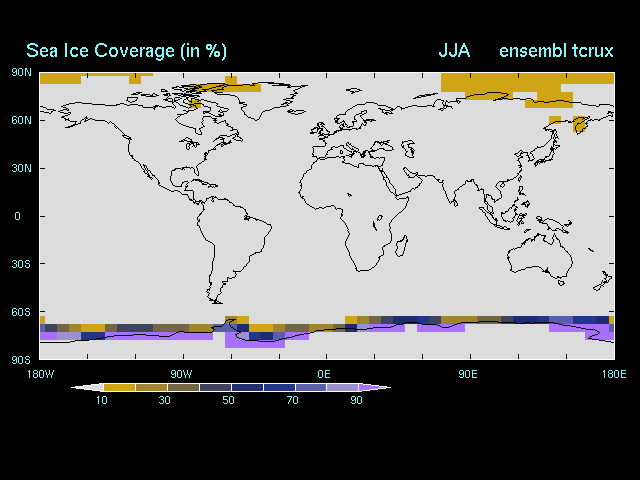640x480 pixels.
Task: Select the 60–70% royal blue legend swatch
Action: tap(279, 387)
